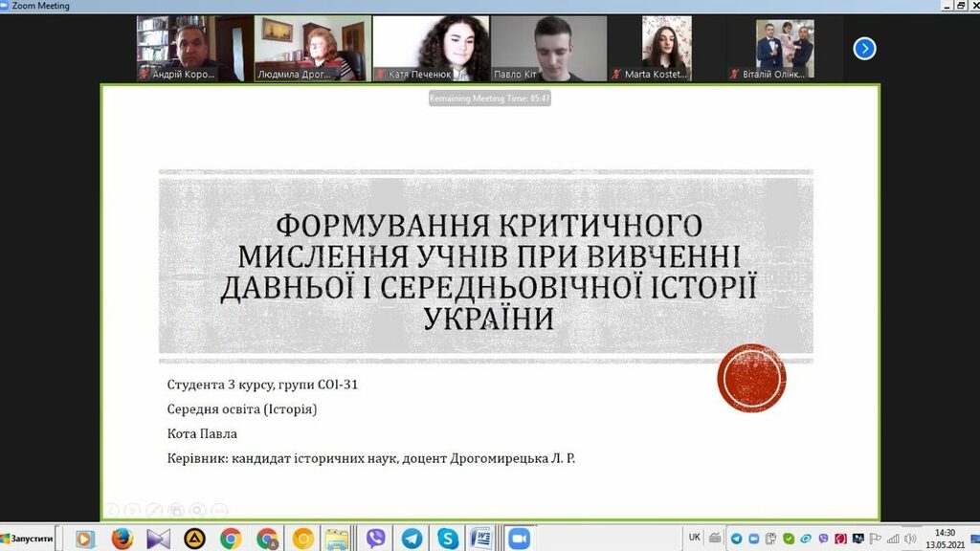Hide the Remaining Meeting Time banner
Screen dimensions: 980x551
490,98
